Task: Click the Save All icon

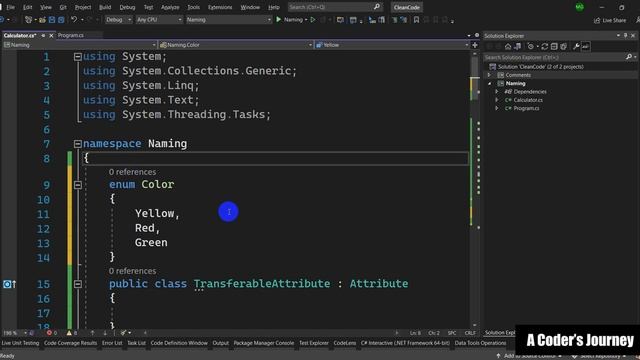Action: 61,20
